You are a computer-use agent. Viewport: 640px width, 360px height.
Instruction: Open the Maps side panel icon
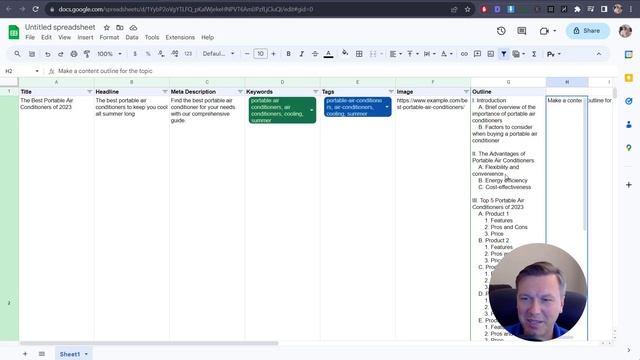[x=629, y=148]
